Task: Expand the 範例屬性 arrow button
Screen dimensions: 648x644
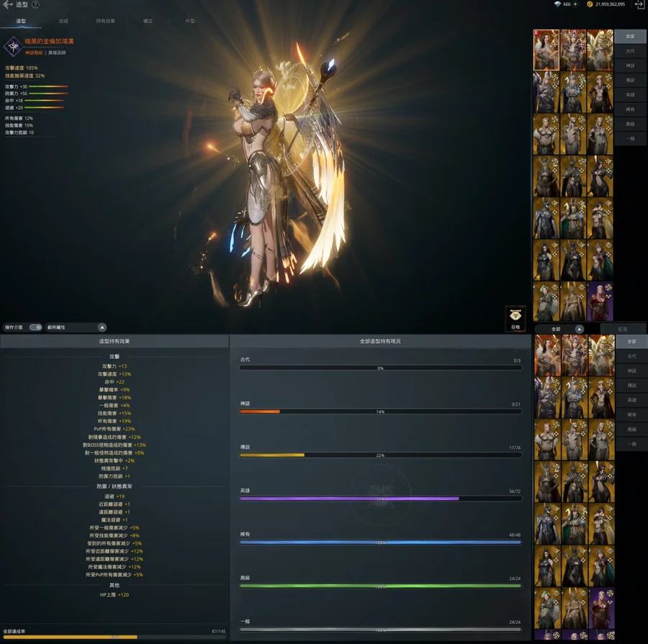Action: coord(102,327)
